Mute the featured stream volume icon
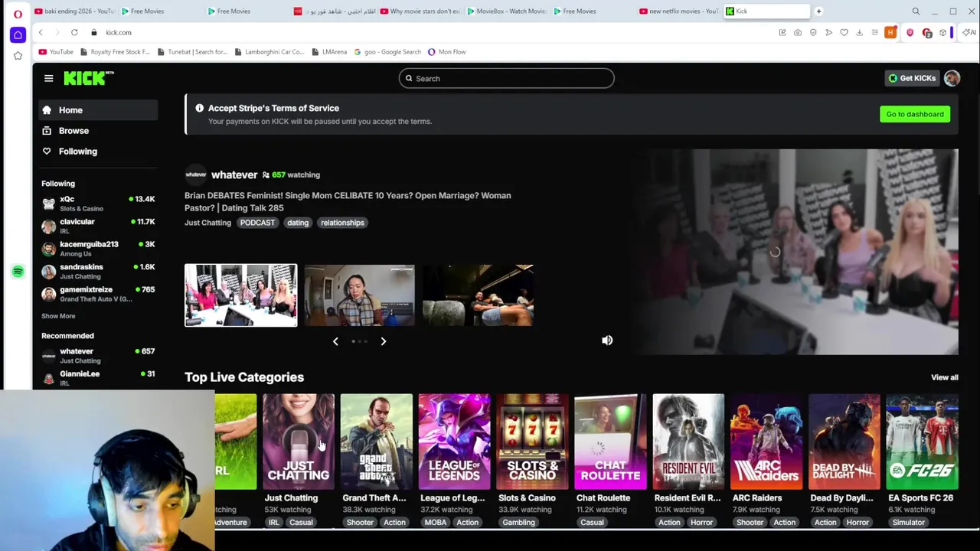The image size is (980, 551). pos(607,341)
